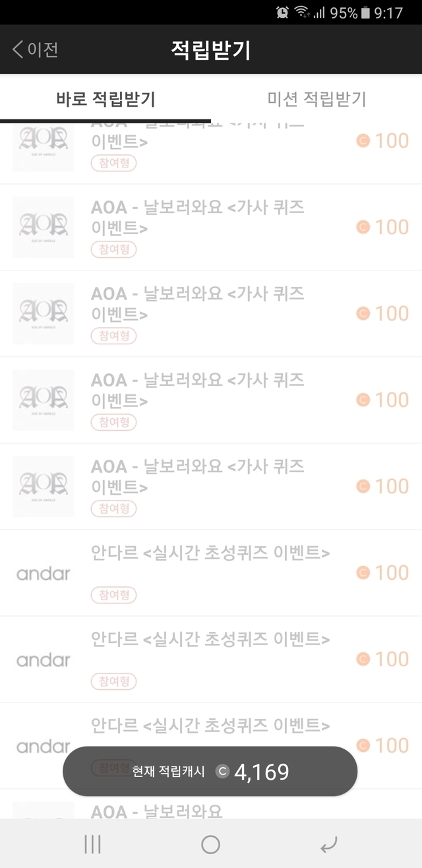The image size is (422, 868).
Task: Switch to the 미션 적립받기 tab
Action: click(x=316, y=100)
